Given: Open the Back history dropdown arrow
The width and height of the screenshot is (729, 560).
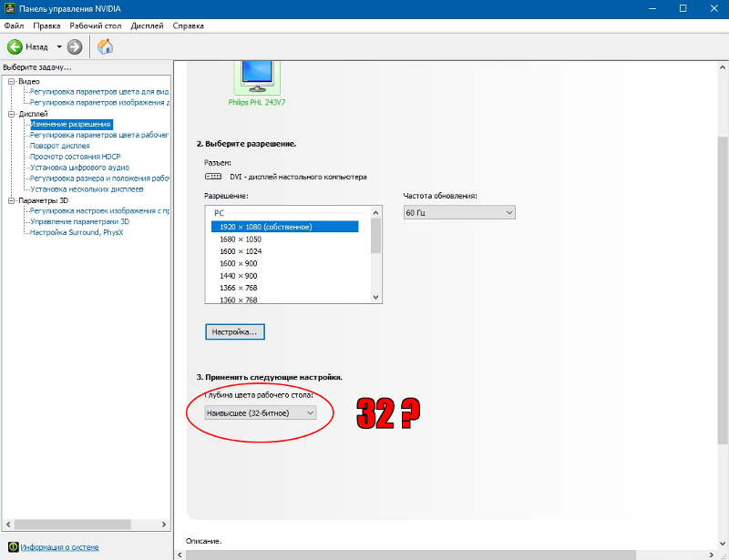Looking at the screenshot, I should pyautogui.click(x=59, y=46).
